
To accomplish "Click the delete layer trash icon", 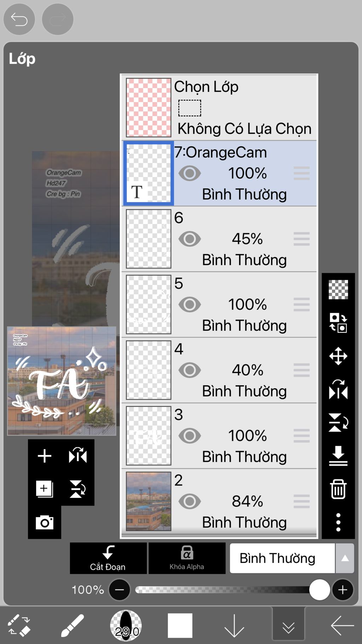I will click(x=338, y=489).
